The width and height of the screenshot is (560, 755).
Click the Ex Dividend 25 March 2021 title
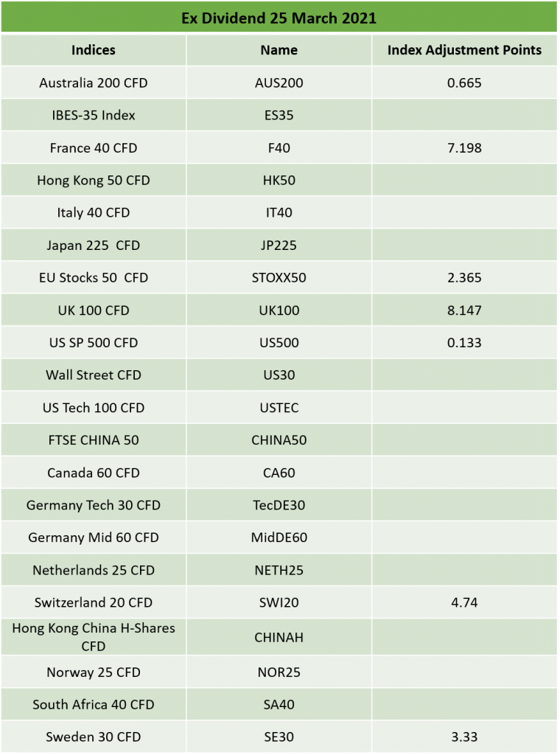click(x=279, y=18)
